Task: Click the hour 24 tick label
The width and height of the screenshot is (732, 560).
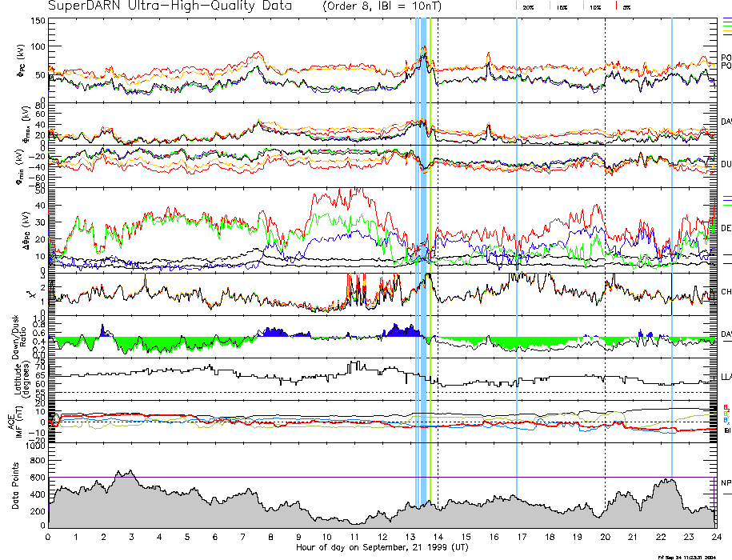Action: click(715, 536)
